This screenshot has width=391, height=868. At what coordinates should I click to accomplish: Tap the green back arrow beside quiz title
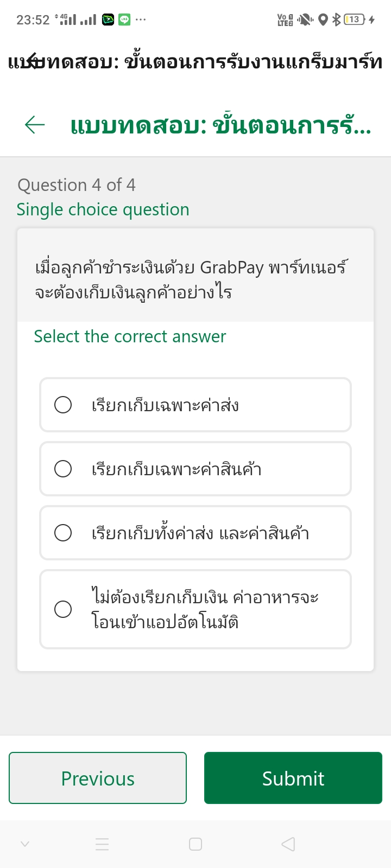pos(35,125)
